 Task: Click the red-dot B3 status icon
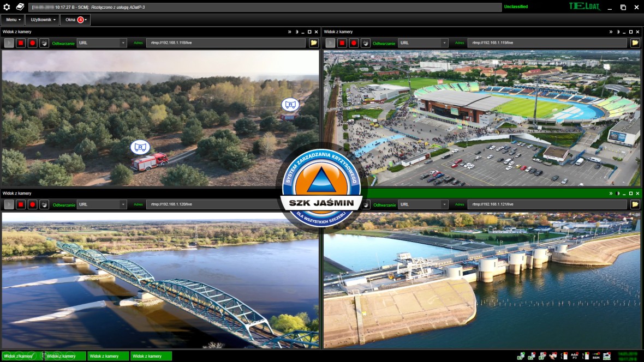pyautogui.click(x=542, y=356)
